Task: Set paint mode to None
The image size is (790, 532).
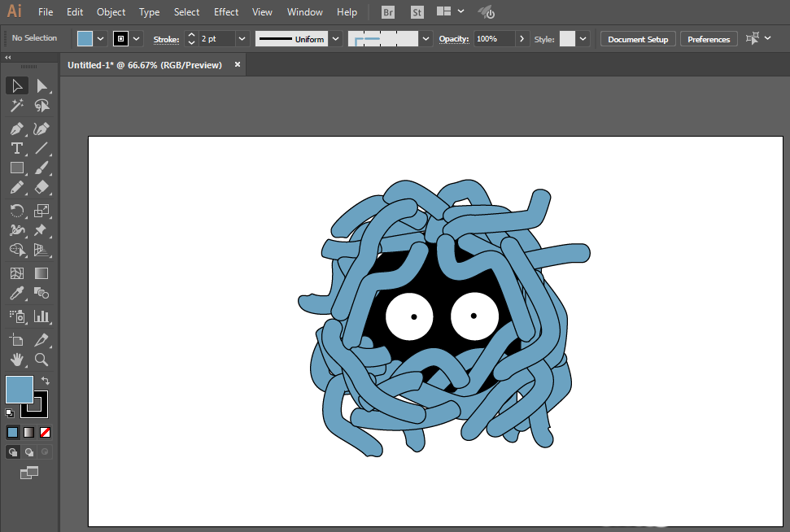Action: 46,432
